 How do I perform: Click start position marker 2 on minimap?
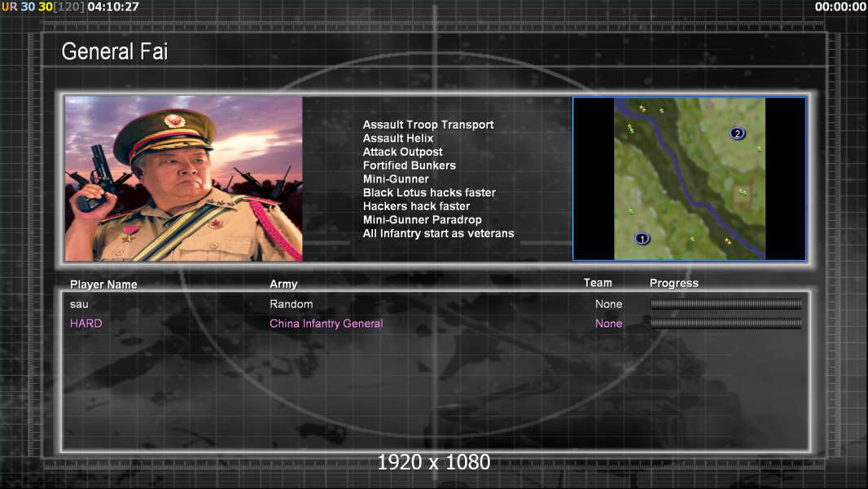coord(737,134)
